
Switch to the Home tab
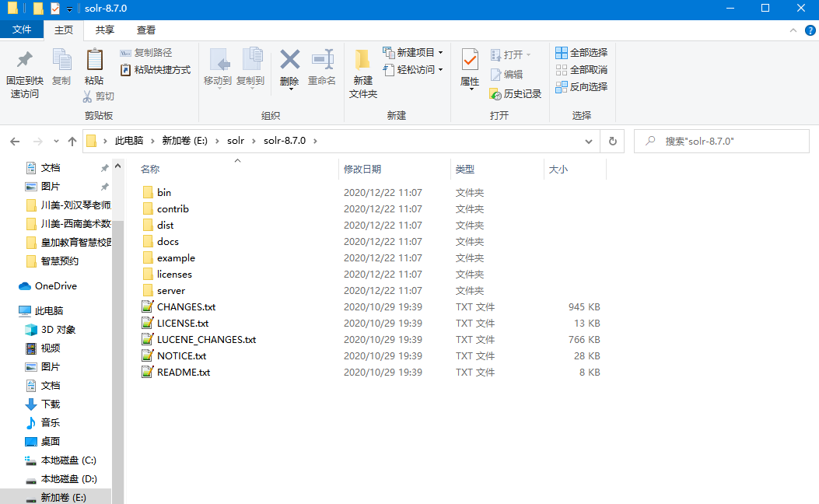[x=64, y=30]
